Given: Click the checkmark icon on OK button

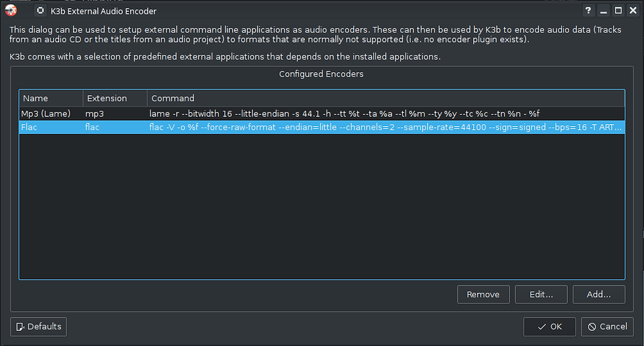Looking at the screenshot, I should pos(541,327).
